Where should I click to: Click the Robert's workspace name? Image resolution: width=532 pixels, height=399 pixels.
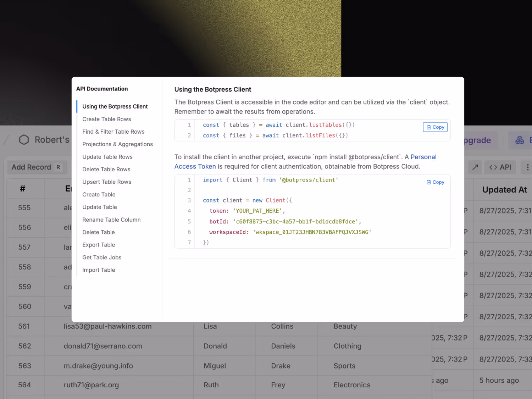(52, 140)
